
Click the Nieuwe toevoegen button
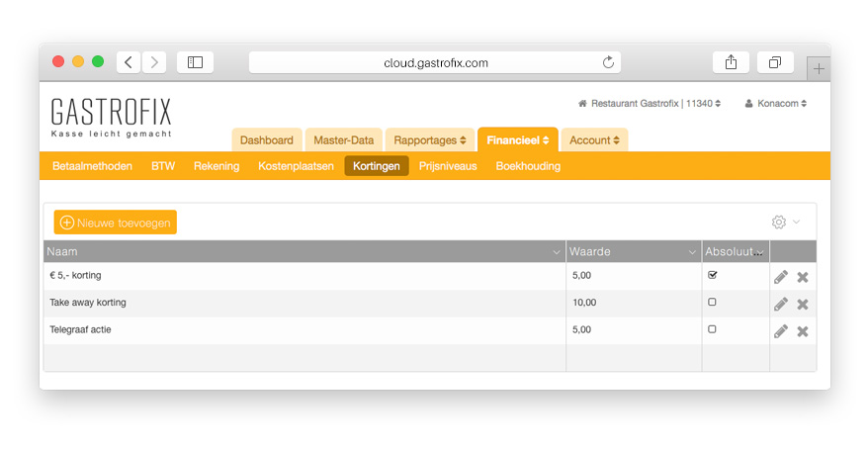(x=116, y=223)
